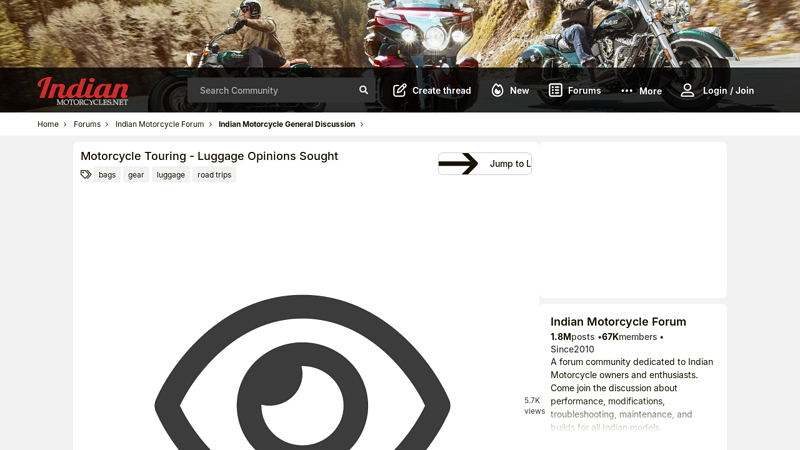Select the bags tag
The width and height of the screenshot is (800, 450).
click(x=107, y=174)
